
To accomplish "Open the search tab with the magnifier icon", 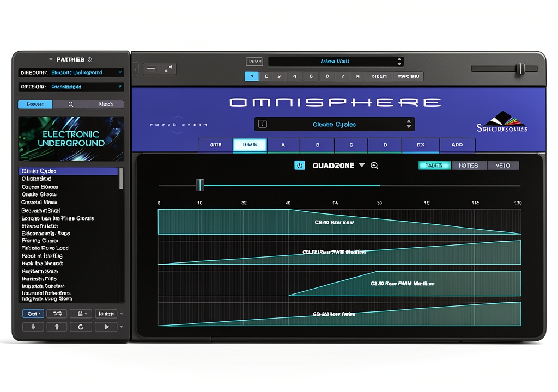I will click(70, 104).
